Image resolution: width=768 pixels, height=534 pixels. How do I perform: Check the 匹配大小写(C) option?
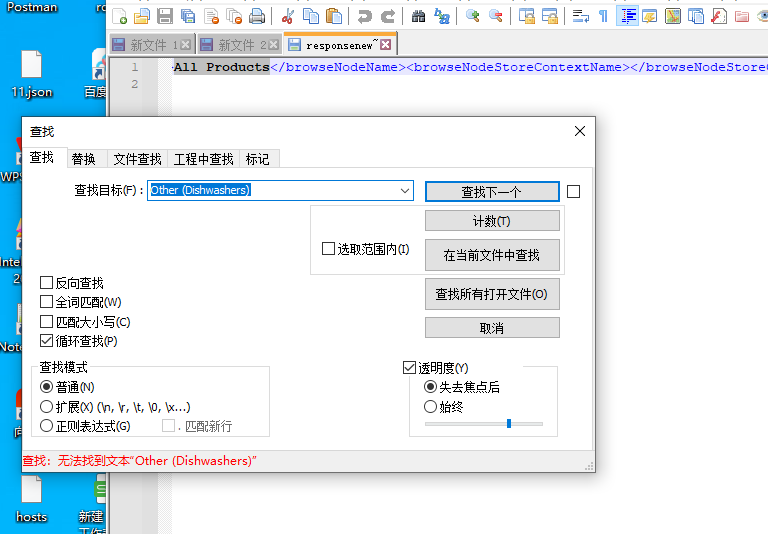tap(46, 322)
